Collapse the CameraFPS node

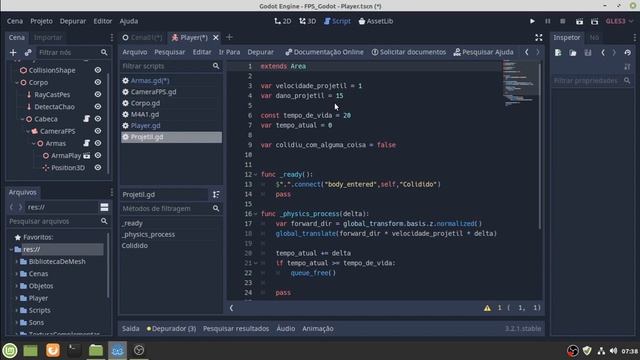point(28,131)
